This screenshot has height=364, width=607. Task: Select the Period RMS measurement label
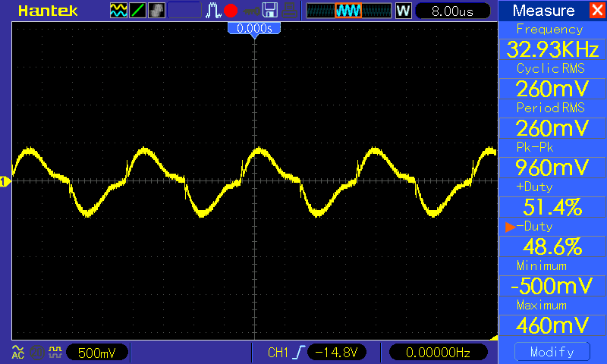(x=551, y=108)
